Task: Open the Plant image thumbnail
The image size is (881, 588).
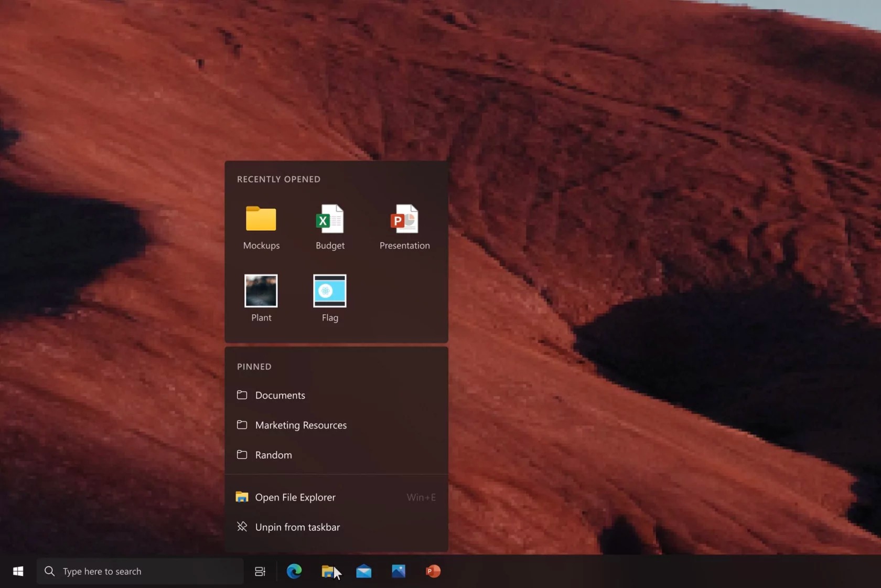Action: click(261, 297)
